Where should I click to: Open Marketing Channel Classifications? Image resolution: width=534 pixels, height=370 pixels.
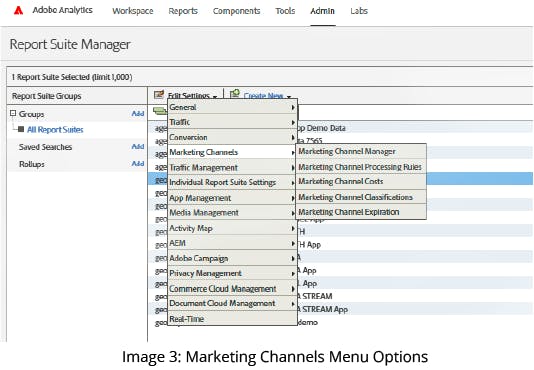click(361, 197)
